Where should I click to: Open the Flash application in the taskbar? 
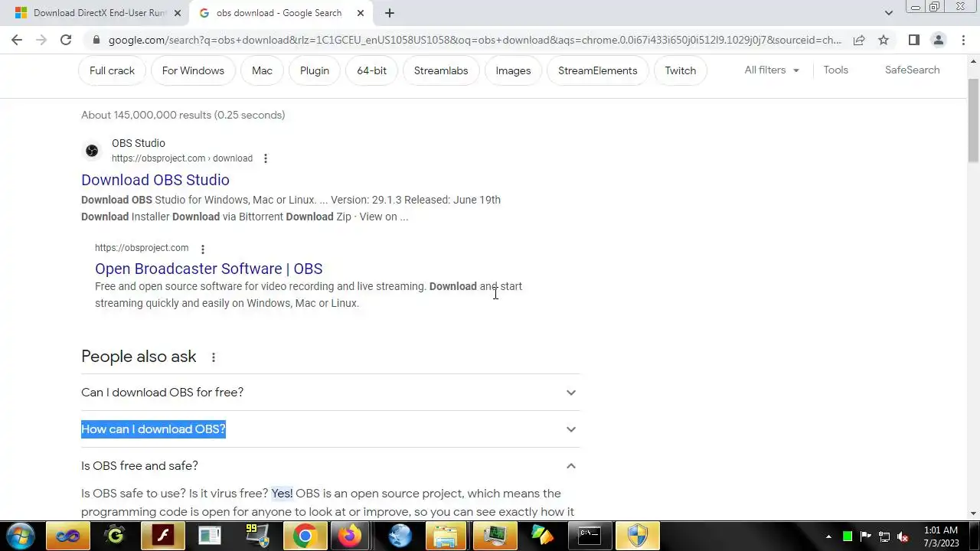coord(162,536)
